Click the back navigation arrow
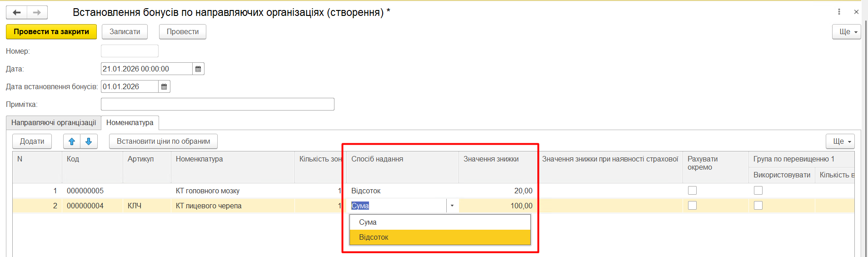 coord(17,12)
